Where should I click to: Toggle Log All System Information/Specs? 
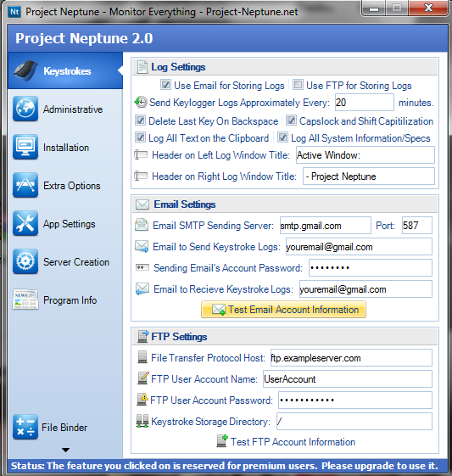282,137
